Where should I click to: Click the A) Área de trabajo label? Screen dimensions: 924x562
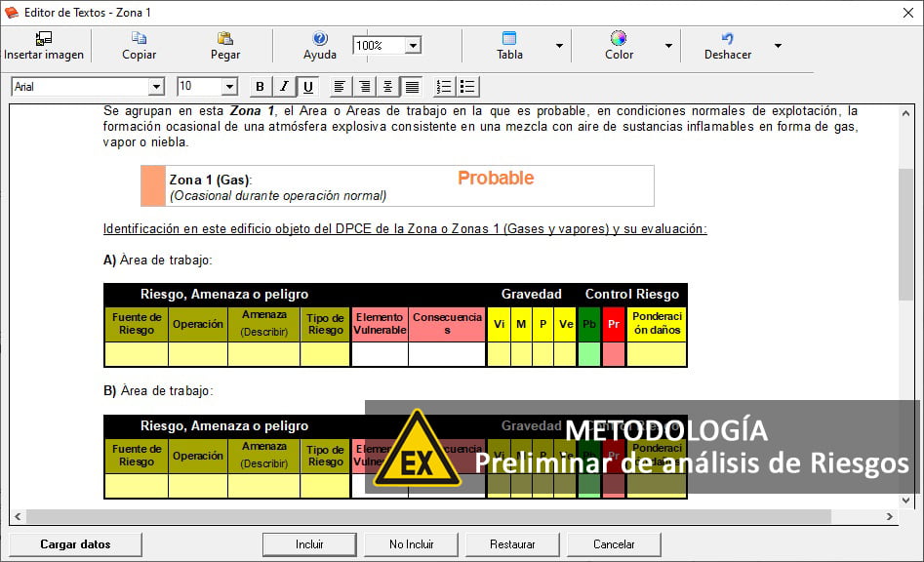(x=157, y=260)
